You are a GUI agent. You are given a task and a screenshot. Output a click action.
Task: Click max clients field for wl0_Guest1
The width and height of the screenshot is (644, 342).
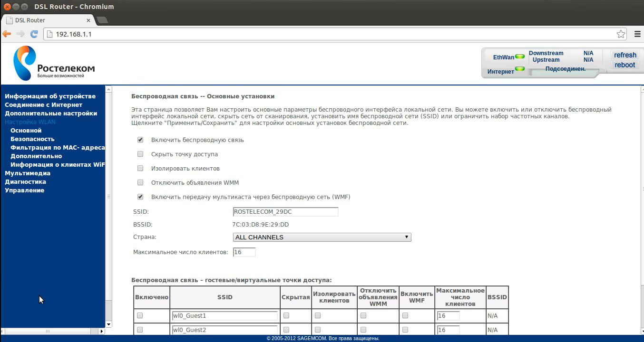pyautogui.click(x=448, y=316)
